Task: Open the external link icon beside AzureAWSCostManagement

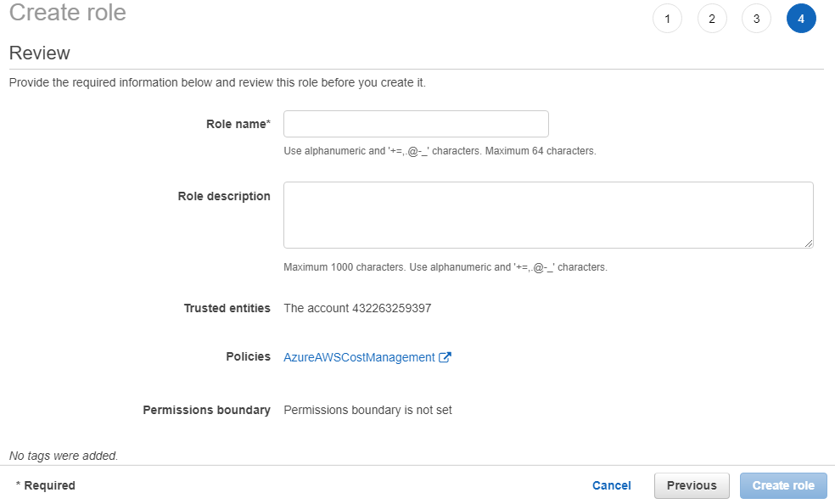Action: [x=445, y=358]
